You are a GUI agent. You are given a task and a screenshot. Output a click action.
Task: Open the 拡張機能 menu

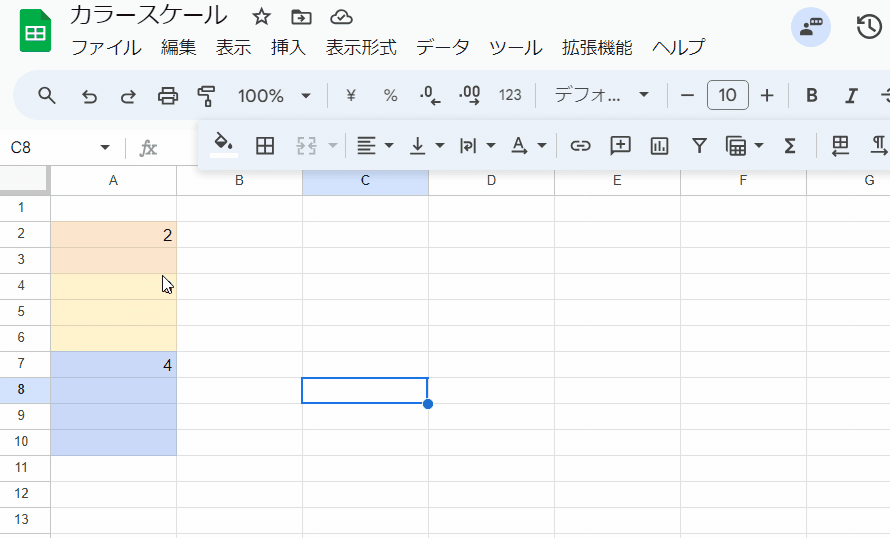pos(597,47)
